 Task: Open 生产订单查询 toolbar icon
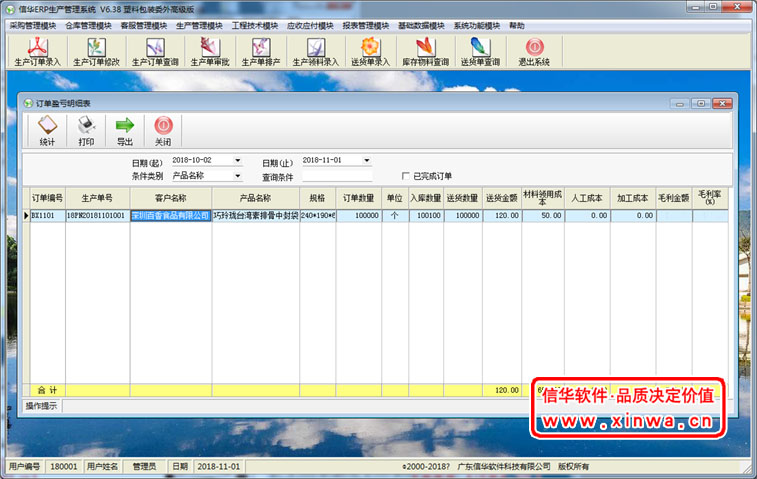click(155, 52)
